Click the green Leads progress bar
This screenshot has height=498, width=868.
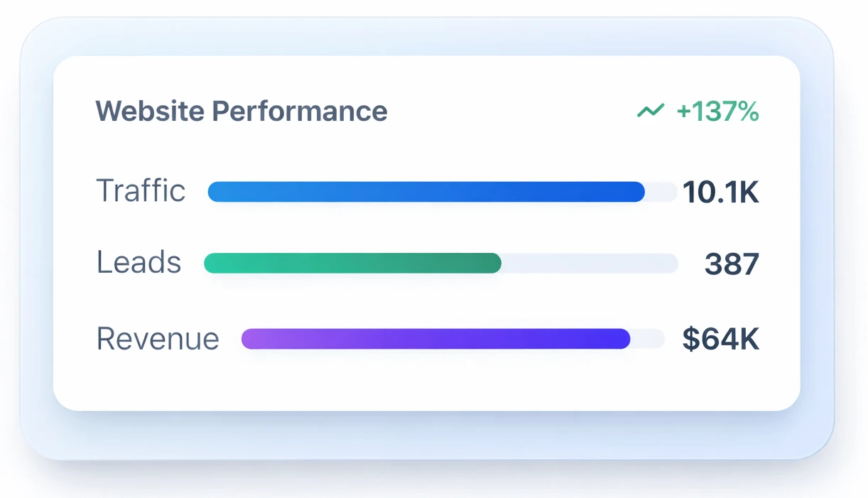pos(352,264)
